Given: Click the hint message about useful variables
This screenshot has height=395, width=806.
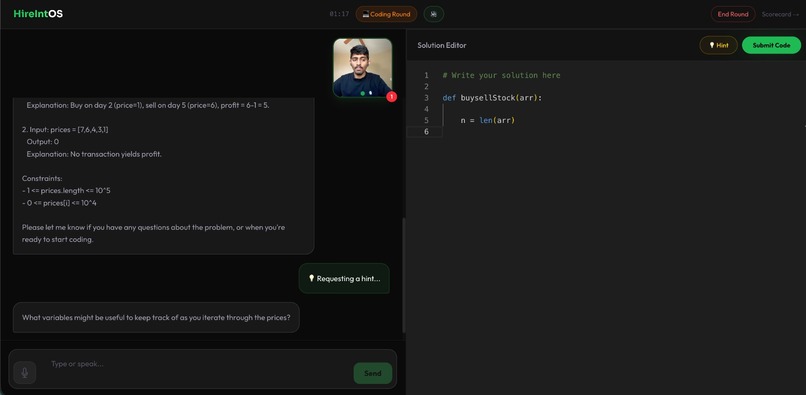Looking at the screenshot, I should (156, 317).
